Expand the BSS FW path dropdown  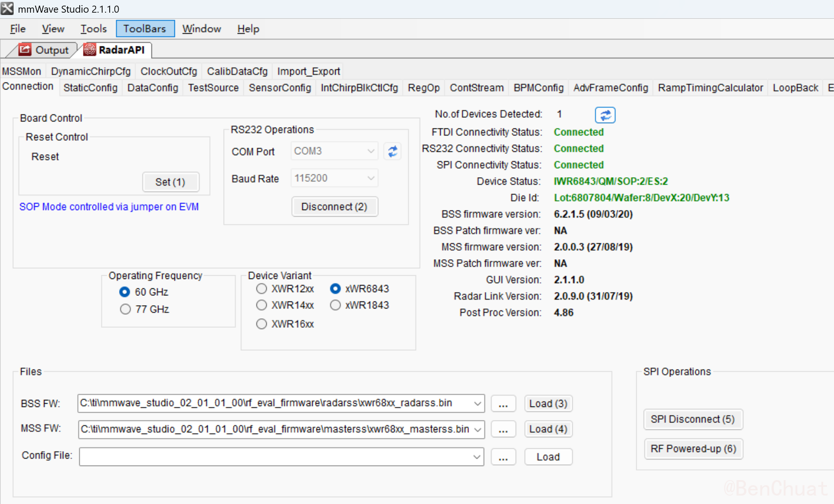click(477, 404)
